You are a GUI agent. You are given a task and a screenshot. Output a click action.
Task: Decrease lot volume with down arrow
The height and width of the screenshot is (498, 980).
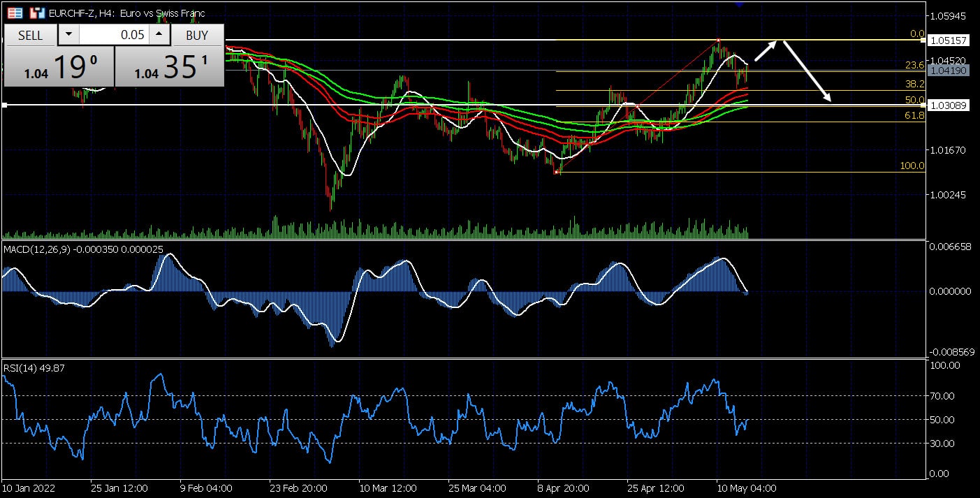(68, 36)
